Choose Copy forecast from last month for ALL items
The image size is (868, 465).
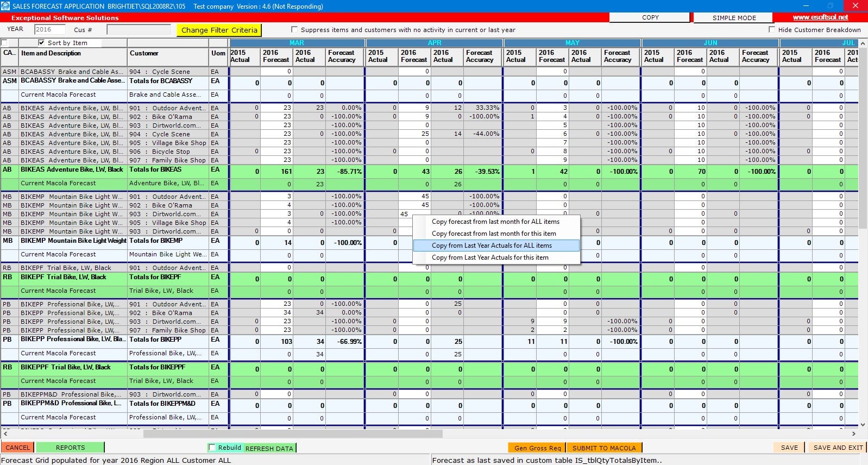pyautogui.click(x=495, y=222)
